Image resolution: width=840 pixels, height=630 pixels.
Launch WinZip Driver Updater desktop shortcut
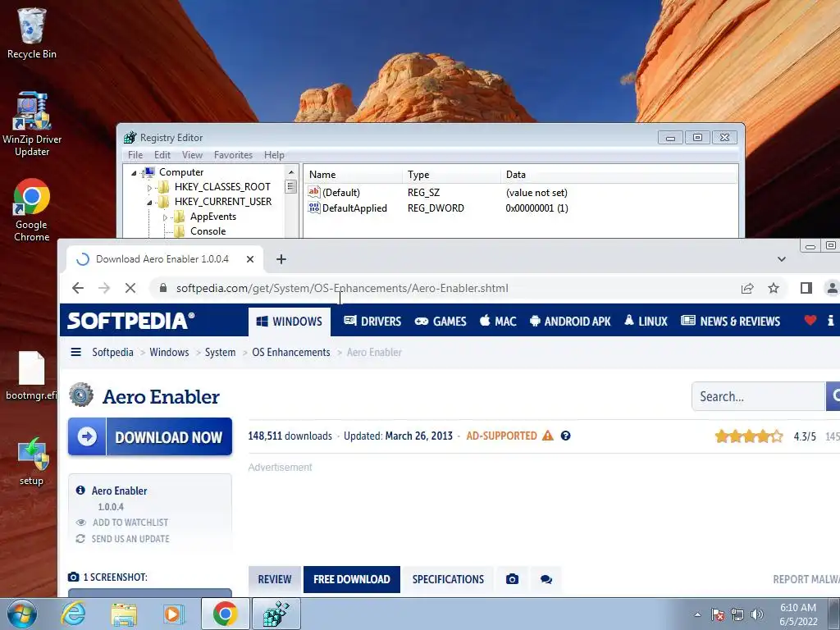32,124
